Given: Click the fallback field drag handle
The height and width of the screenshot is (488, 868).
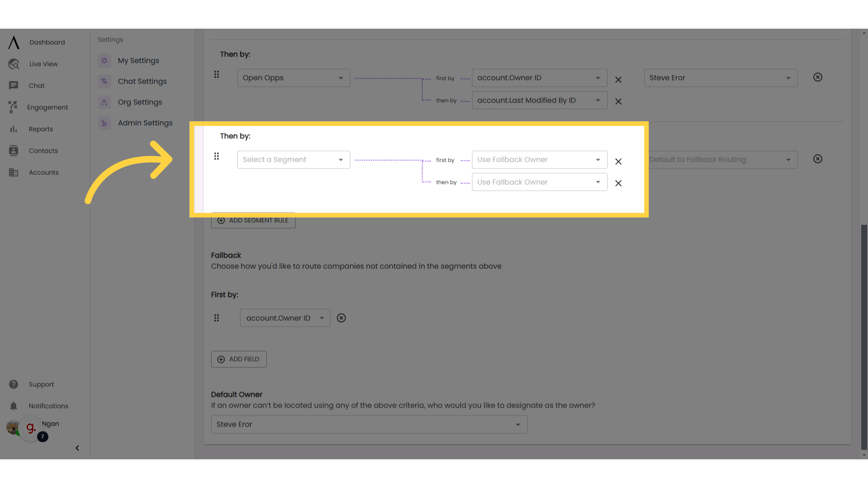Looking at the screenshot, I should click(x=217, y=318).
